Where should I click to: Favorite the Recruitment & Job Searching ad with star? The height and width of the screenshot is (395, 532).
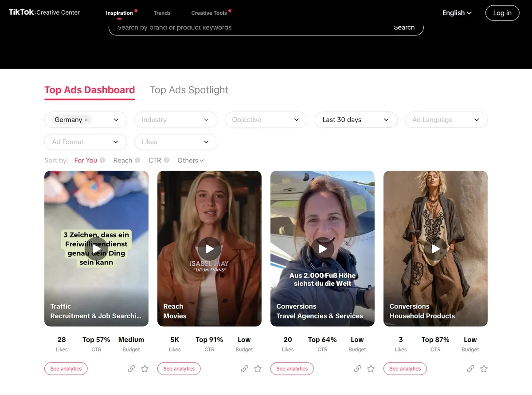click(145, 369)
